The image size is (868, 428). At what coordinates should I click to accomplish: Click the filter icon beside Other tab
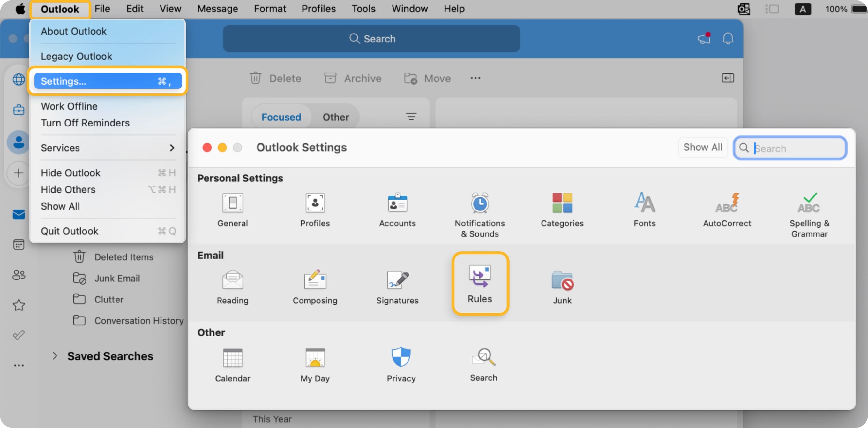tap(412, 117)
